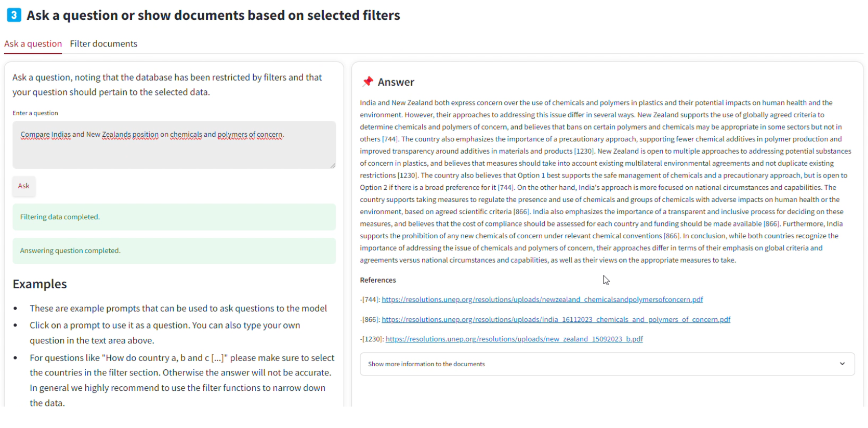Click the underlined word 'Indias' in the question
The width and height of the screenshot is (868, 428).
pyautogui.click(x=61, y=135)
